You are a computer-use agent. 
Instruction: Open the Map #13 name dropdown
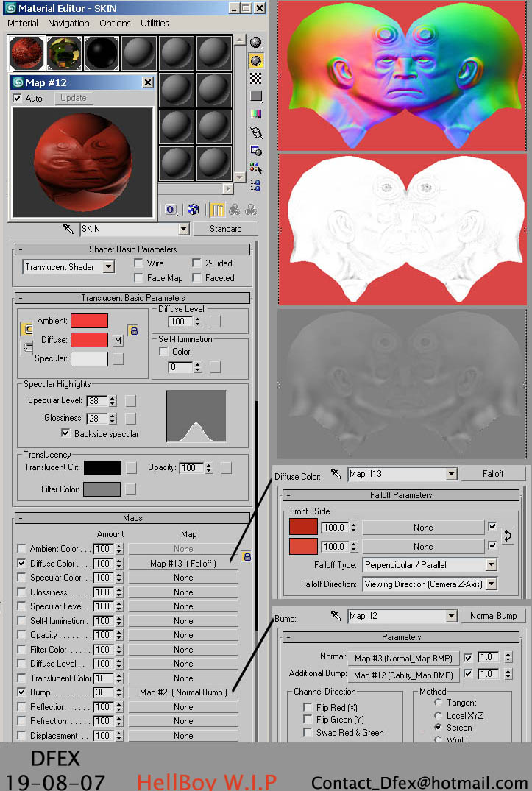pyautogui.click(x=451, y=474)
